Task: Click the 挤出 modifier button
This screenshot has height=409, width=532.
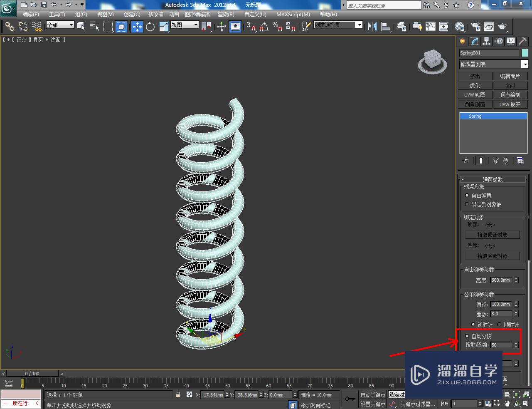Action: point(475,76)
